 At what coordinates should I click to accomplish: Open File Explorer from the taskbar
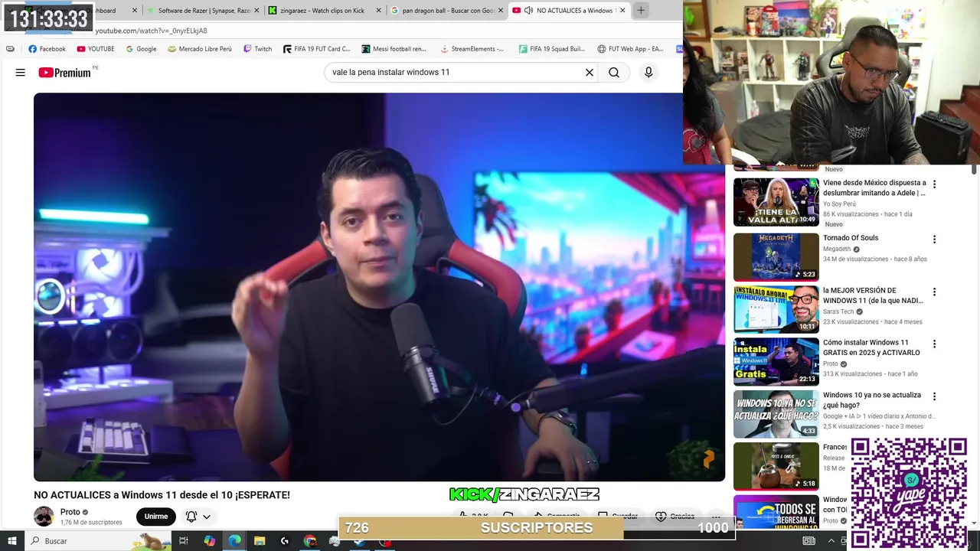point(260,541)
